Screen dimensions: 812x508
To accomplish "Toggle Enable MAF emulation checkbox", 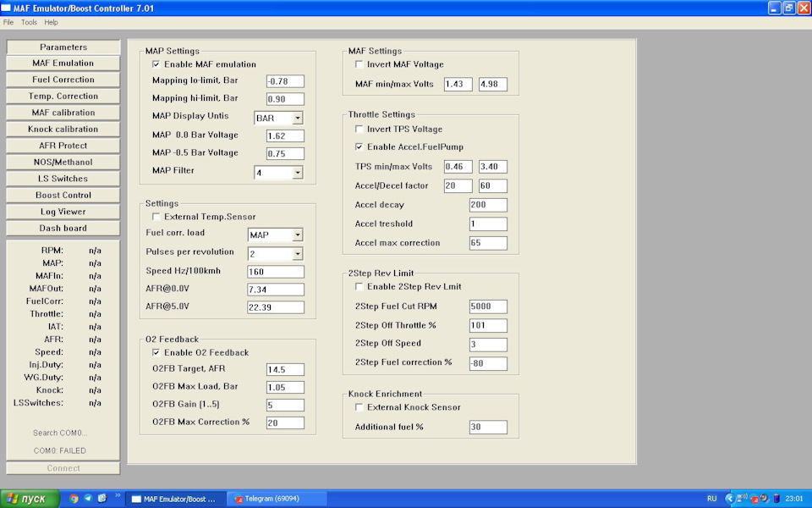I will pyautogui.click(x=156, y=64).
